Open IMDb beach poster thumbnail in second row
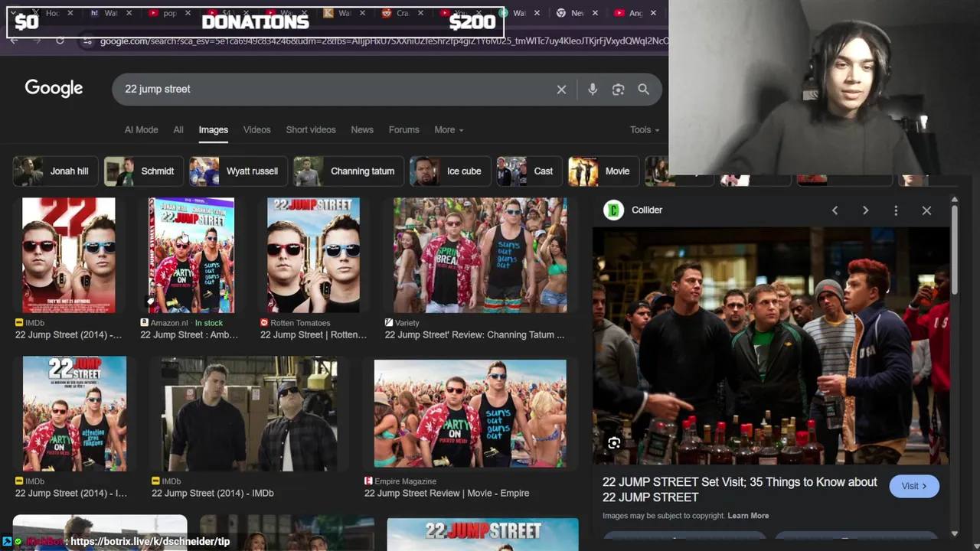Screen dimensions: 980x551 (74, 413)
